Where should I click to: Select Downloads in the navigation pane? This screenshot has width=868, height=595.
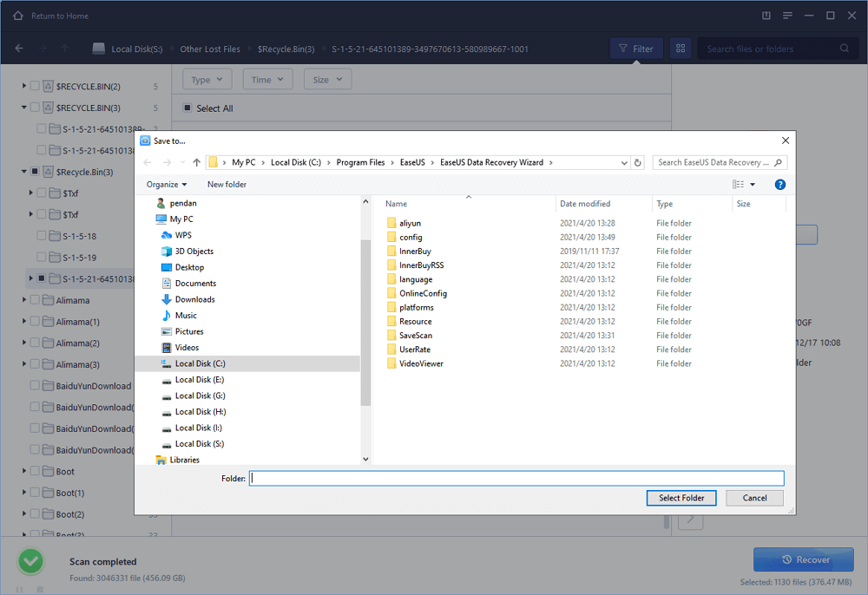click(194, 299)
